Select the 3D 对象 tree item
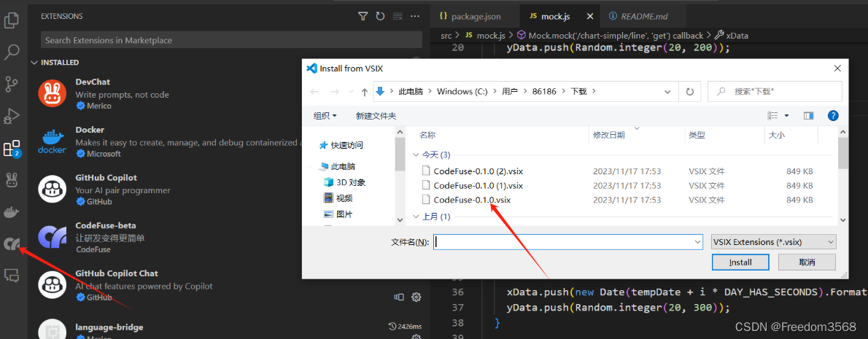 (x=350, y=182)
